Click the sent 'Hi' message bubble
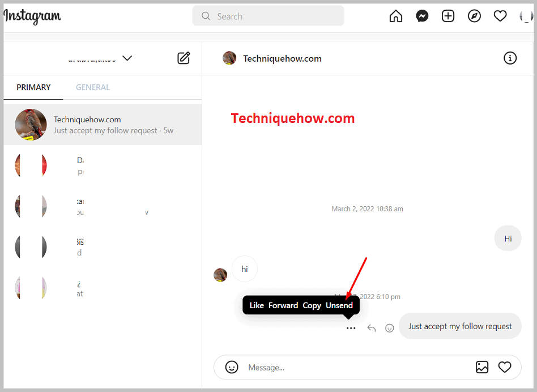This screenshot has height=392, width=537. click(508, 238)
